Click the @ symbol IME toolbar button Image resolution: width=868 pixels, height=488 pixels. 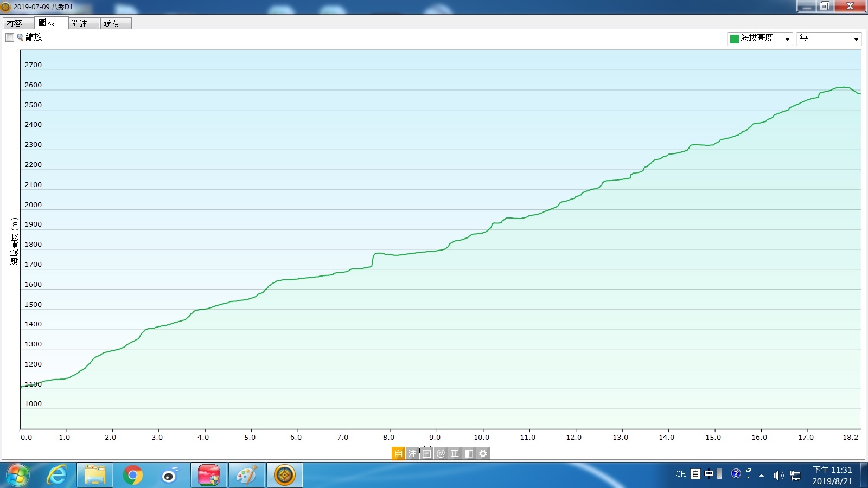[441, 453]
